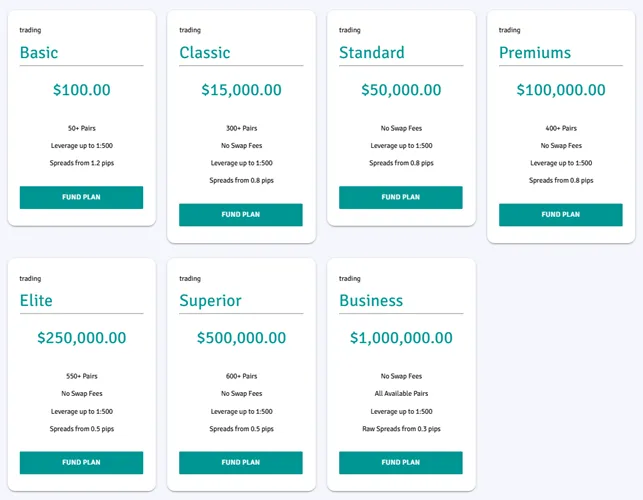Click FUND PLAN button under Superior plan
The image size is (643, 500).
[241, 462]
